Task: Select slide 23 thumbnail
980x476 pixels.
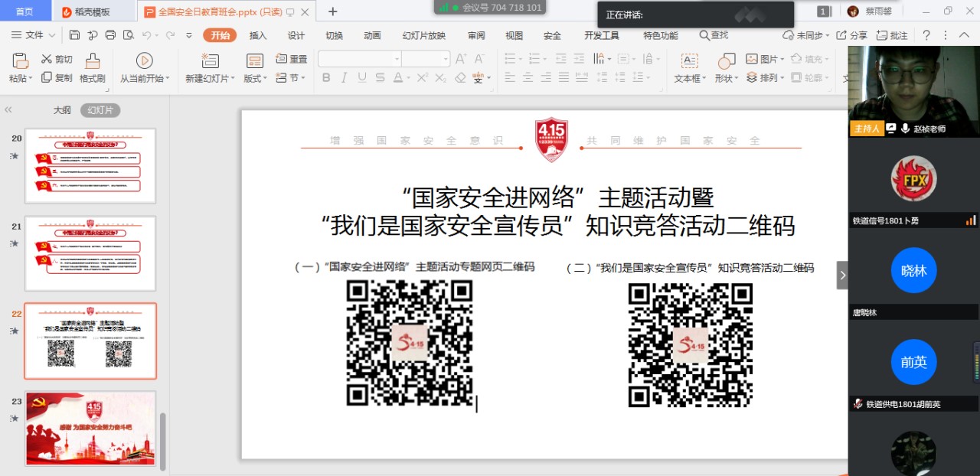Action: click(x=90, y=429)
